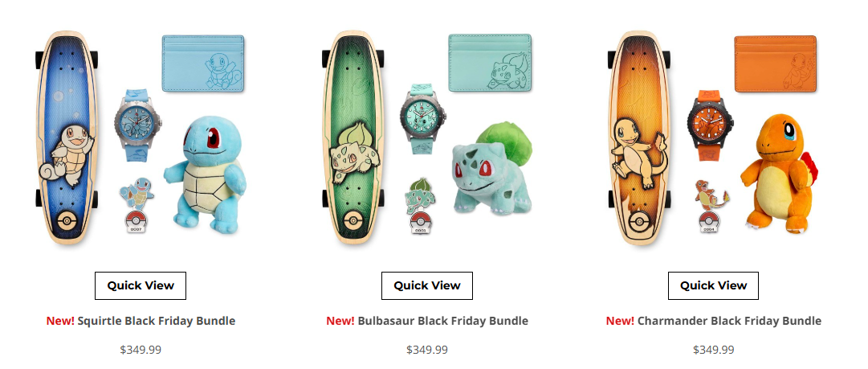
Task: Open Quick View for Bulbasaur bundle
Action: coord(427,285)
